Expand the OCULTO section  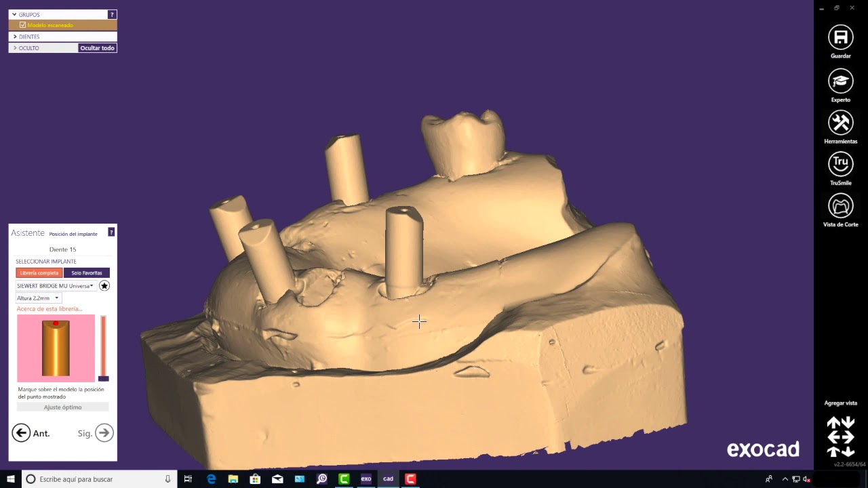click(14, 48)
